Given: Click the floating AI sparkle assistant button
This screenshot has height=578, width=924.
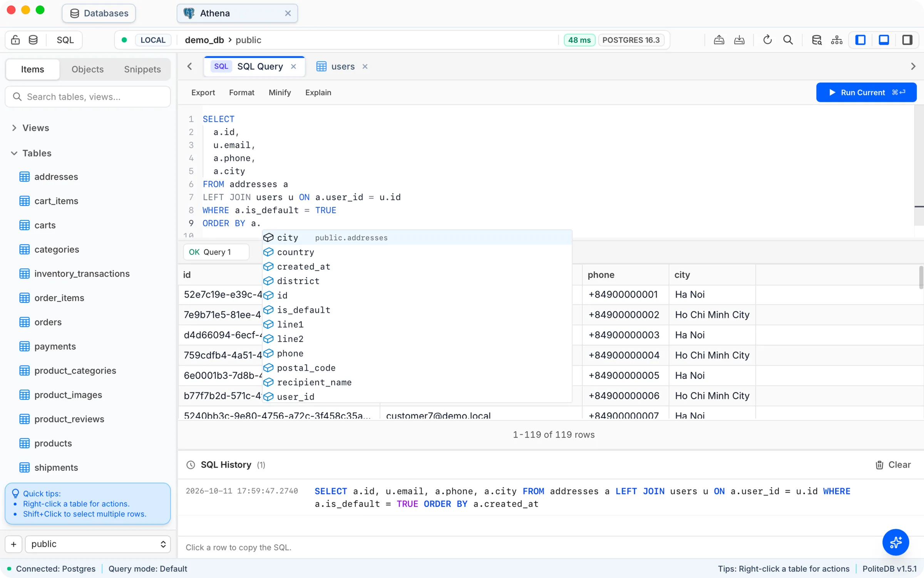Looking at the screenshot, I should click(896, 542).
